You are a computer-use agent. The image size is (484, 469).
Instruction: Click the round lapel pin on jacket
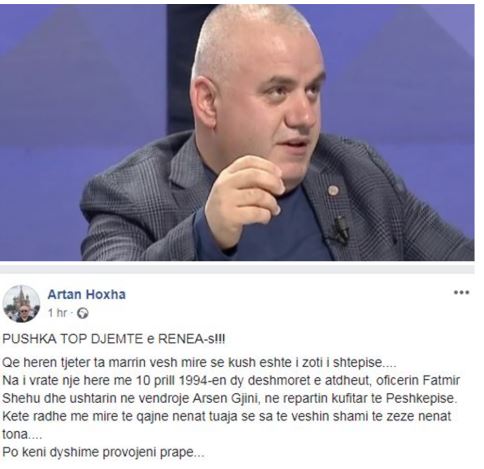[x=333, y=190]
